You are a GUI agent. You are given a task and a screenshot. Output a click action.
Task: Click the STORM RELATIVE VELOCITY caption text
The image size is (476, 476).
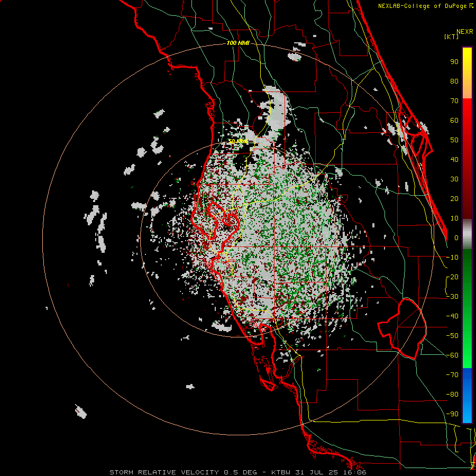pyautogui.click(x=164, y=472)
